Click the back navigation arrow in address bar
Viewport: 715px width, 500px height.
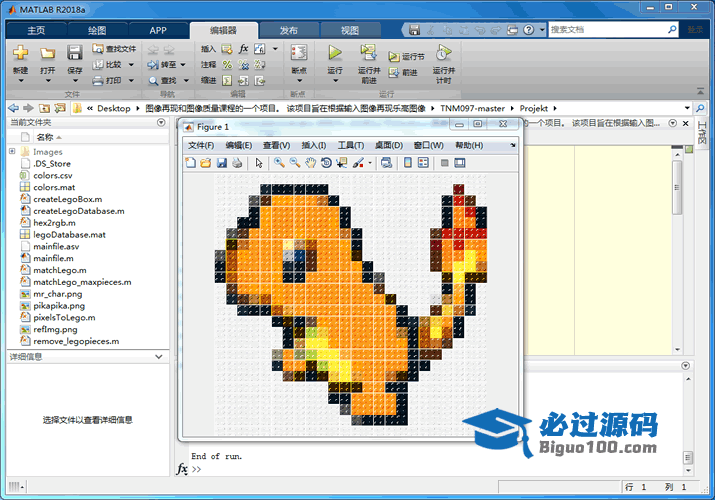tap(14, 108)
